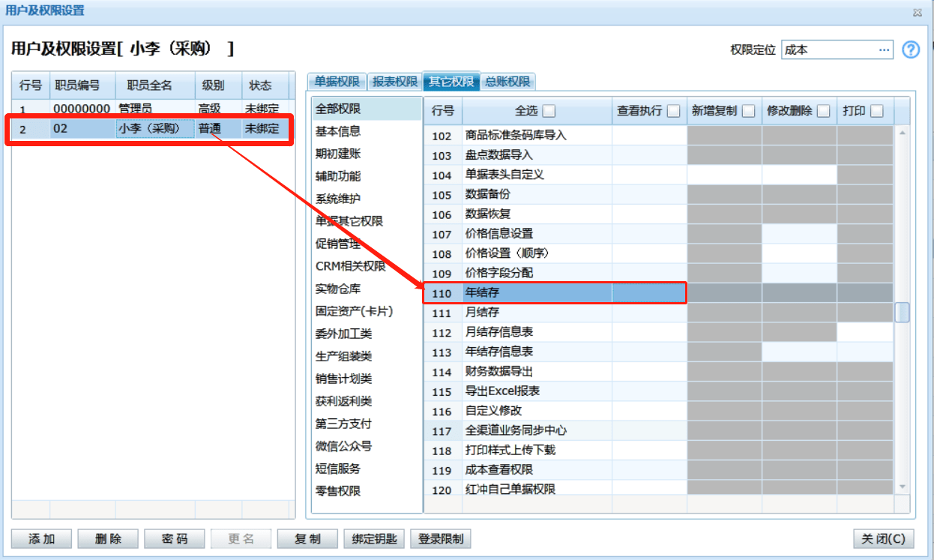Image resolution: width=934 pixels, height=560 pixels.
Task: Select 微信公众号 category
Action: pos(367,446)
